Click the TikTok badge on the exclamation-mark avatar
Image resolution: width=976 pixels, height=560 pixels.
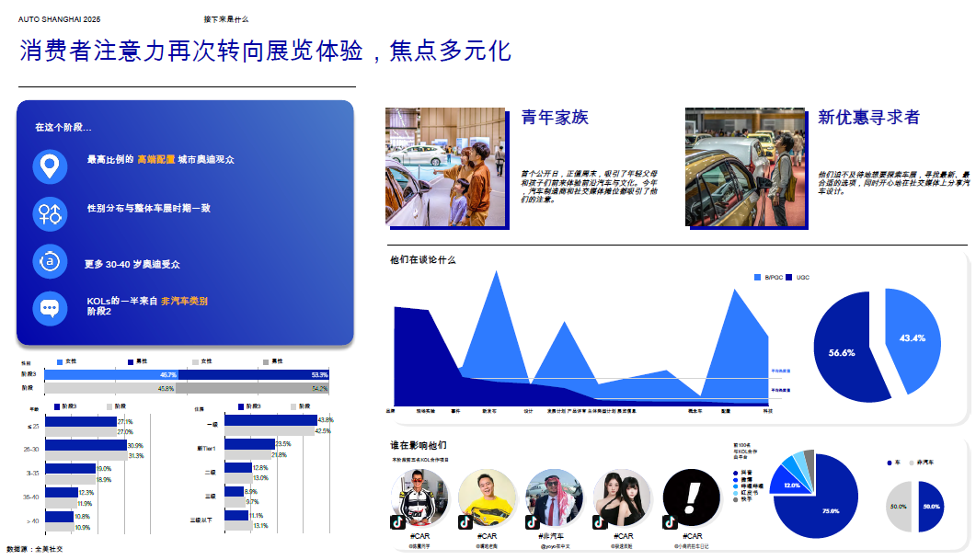click(670, 522)
